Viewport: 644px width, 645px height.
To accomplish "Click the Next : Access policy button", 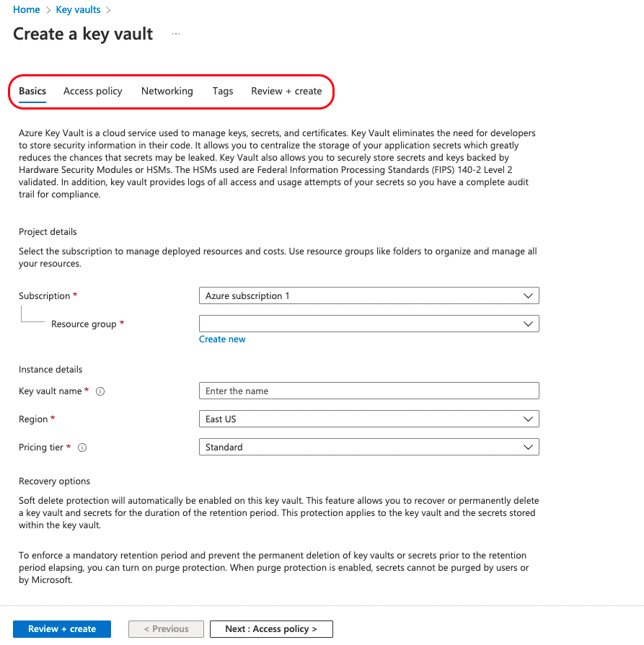I will [x=271, y=629].
